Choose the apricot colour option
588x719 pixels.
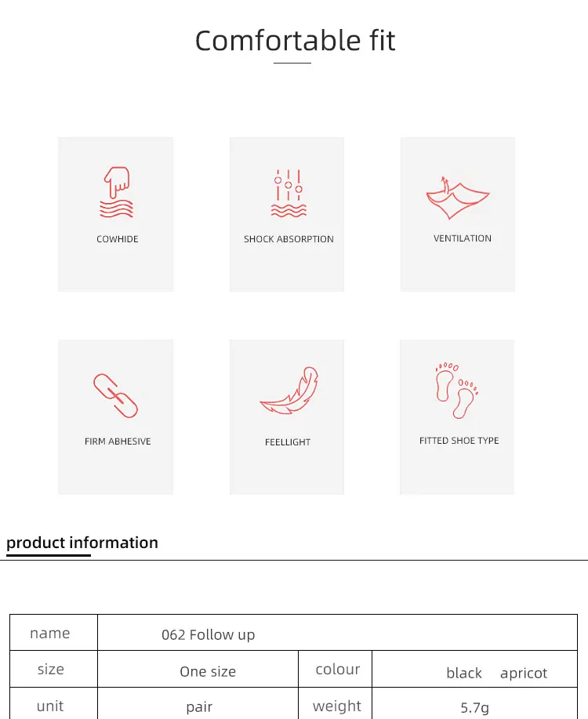[524, 674]
